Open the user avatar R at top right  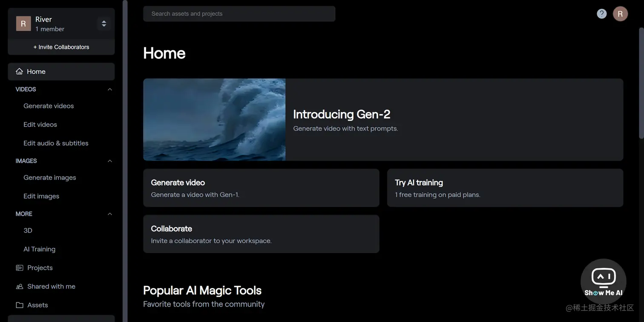point(620,14)
